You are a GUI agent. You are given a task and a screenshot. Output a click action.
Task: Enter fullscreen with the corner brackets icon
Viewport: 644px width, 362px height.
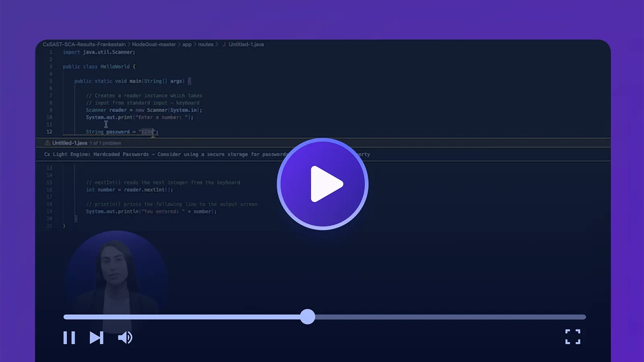click(573, 337)
